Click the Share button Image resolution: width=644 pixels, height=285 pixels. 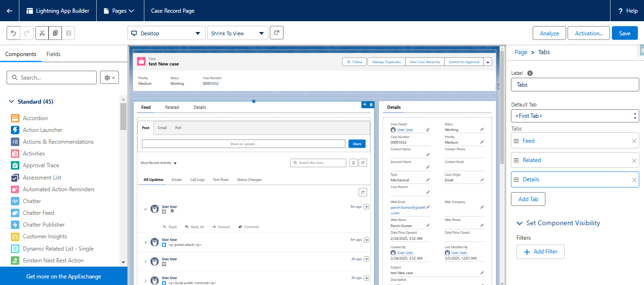point(357,144)
